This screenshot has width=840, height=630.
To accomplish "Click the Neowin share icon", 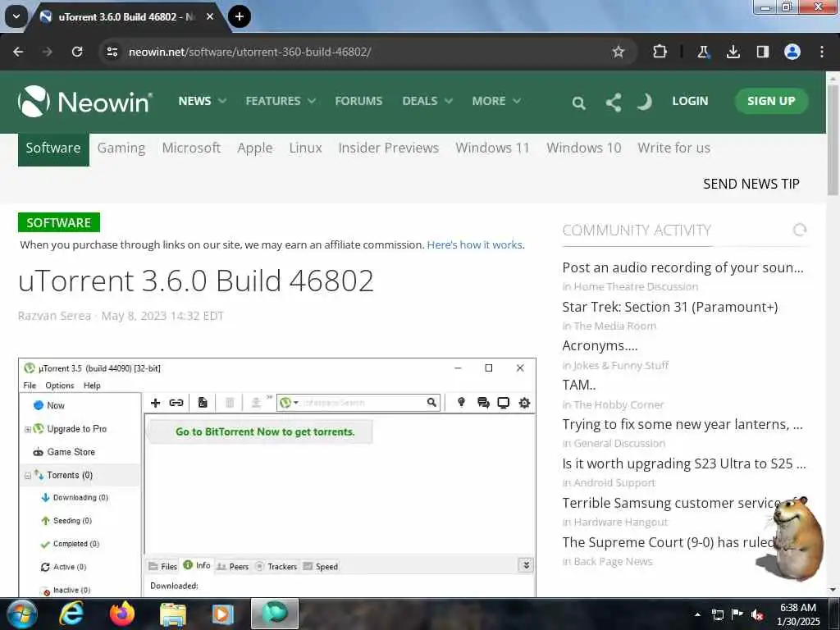I will [614, 103].
